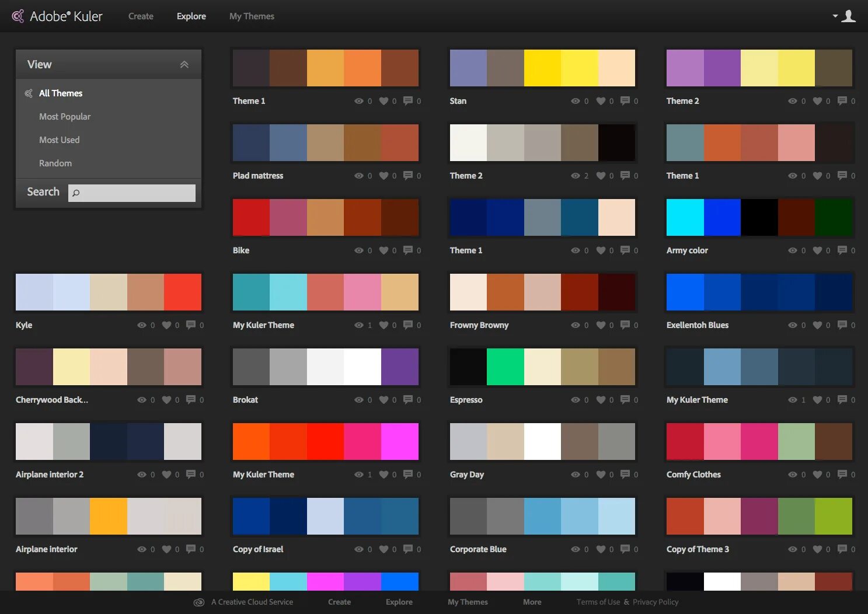Expand the account dropdown arrow near the profile icon
868x614 pixels.
click(x=835, y=16)
